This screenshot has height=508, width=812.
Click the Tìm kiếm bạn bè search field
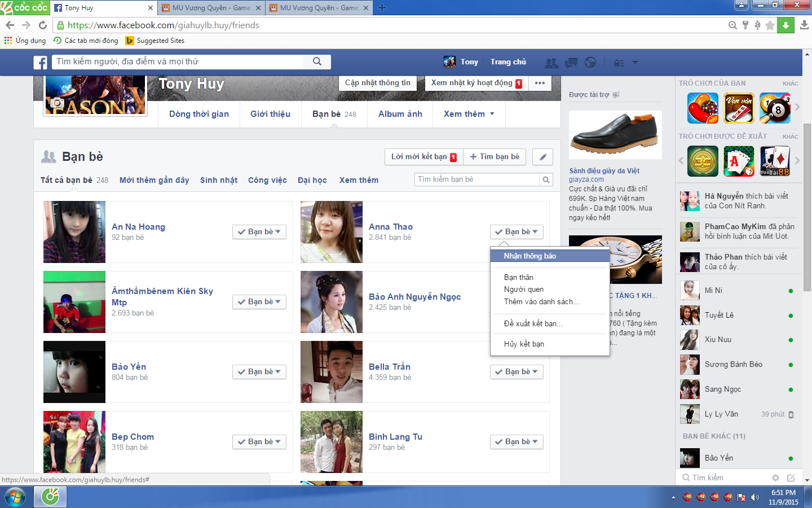[x=476, y=179]
